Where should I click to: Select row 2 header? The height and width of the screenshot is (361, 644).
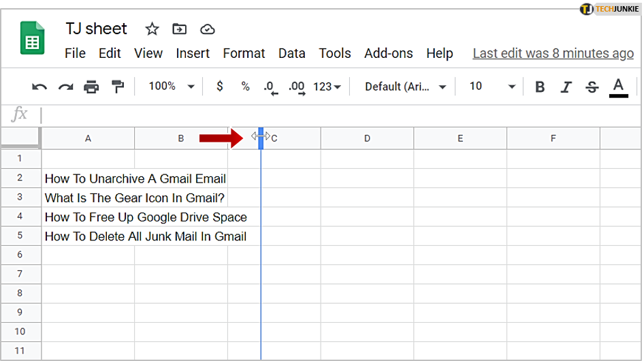(x=20, y=178)
